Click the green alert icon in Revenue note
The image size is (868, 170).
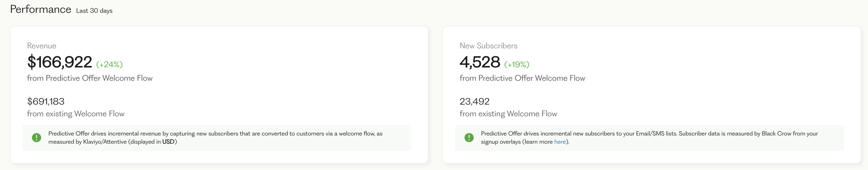[x=36, y=138]
